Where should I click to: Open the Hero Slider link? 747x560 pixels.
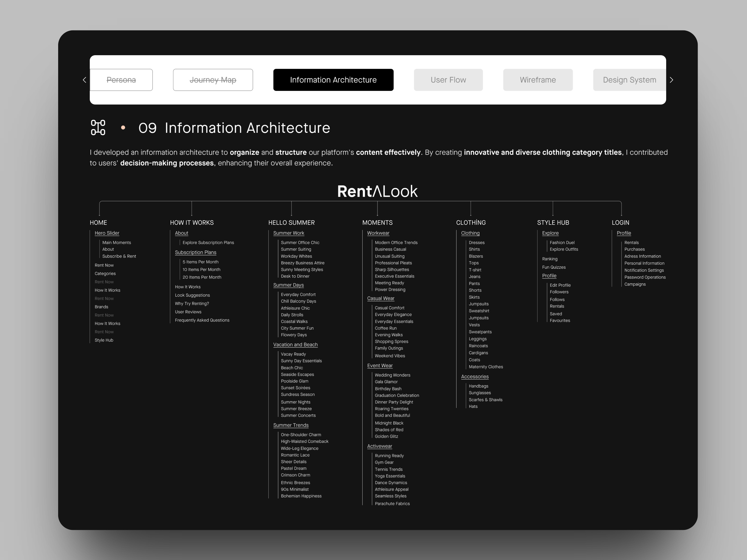pos(107,233)
